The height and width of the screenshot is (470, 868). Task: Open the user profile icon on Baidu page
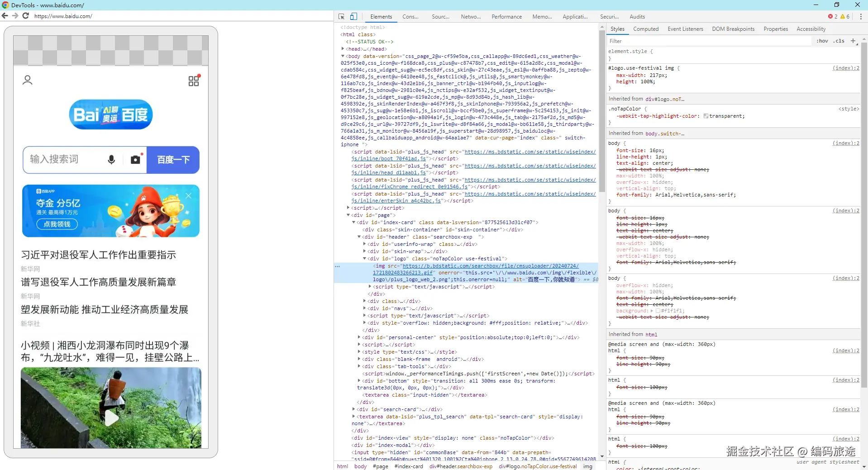[28, 81]
